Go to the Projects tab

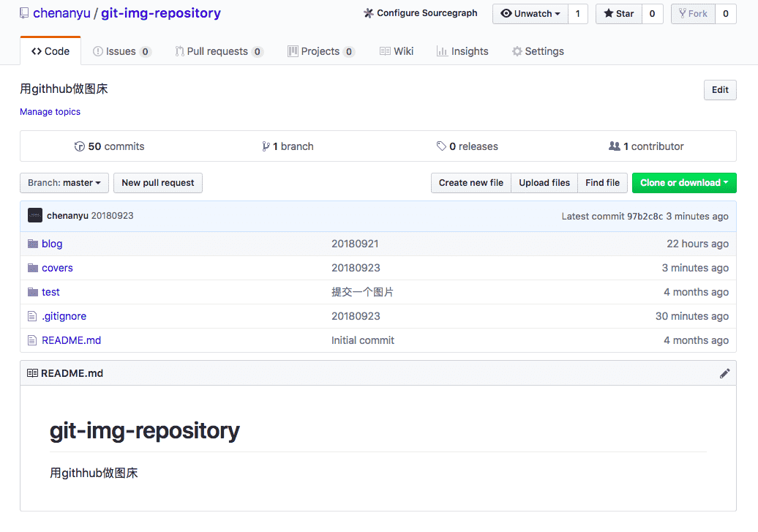(321, 51)
